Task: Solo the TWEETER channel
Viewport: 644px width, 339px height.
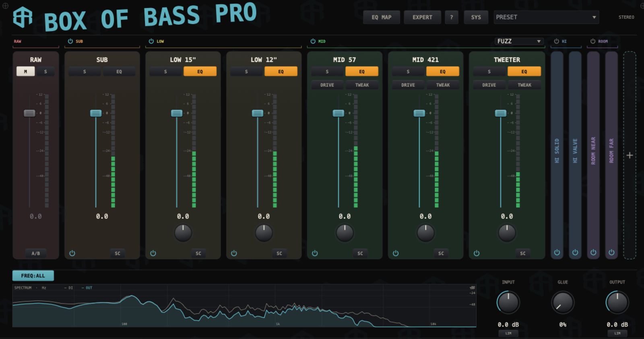Action: 489,72
